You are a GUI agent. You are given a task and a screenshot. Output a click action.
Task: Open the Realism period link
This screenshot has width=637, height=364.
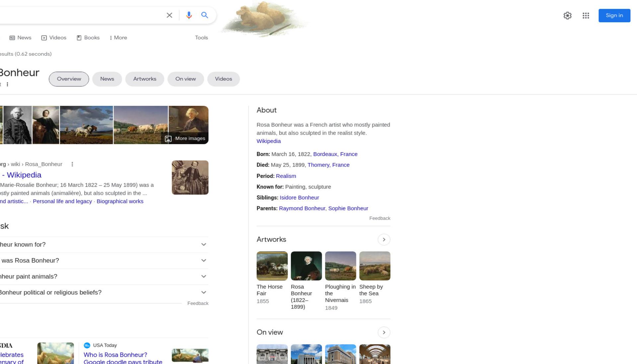tap(286, 176)
